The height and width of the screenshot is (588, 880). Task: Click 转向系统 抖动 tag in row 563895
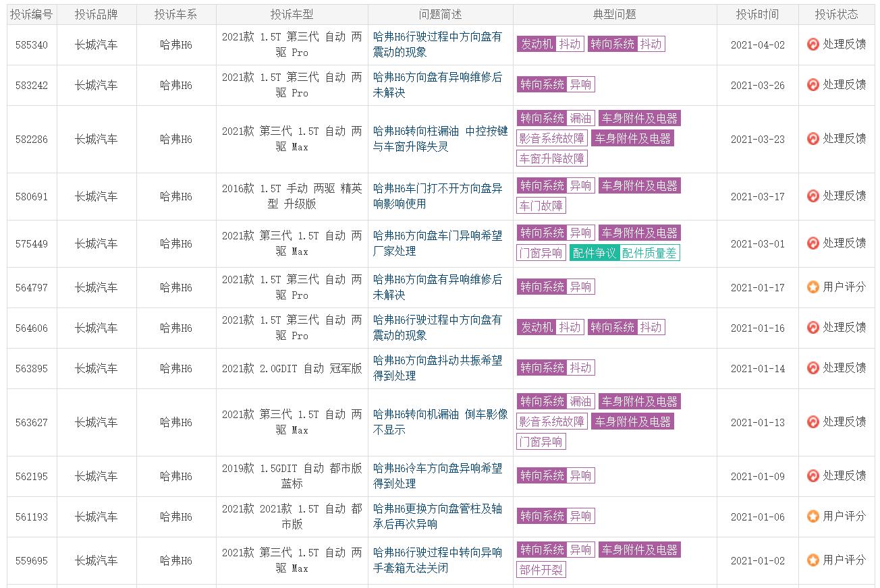click(556, 368)
